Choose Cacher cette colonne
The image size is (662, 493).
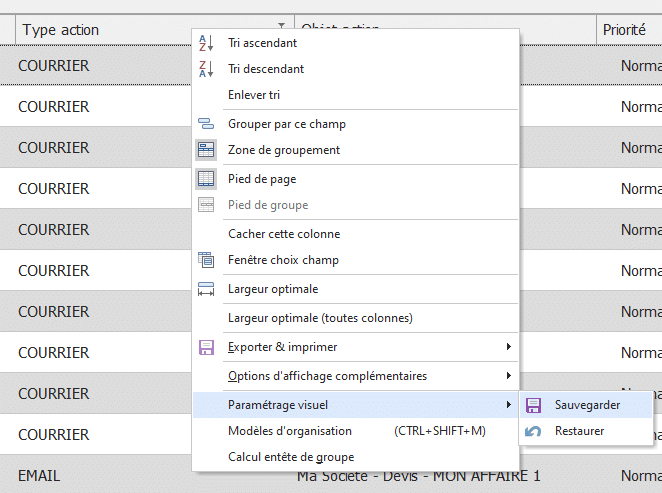click(283, 234)
